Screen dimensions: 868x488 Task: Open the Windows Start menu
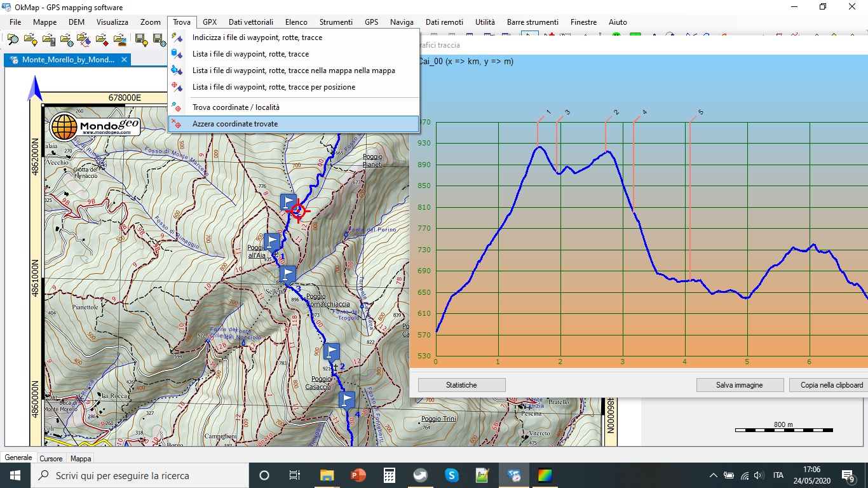click(15, 475)
